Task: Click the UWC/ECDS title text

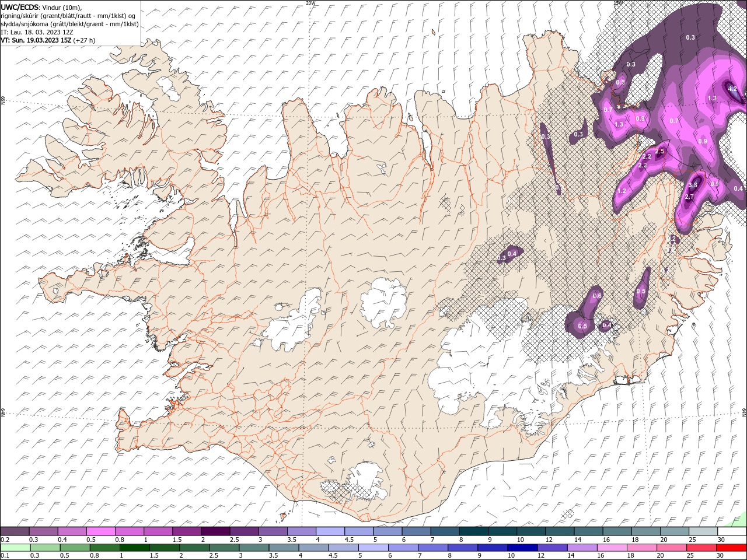Action: [x=19, y=7]
